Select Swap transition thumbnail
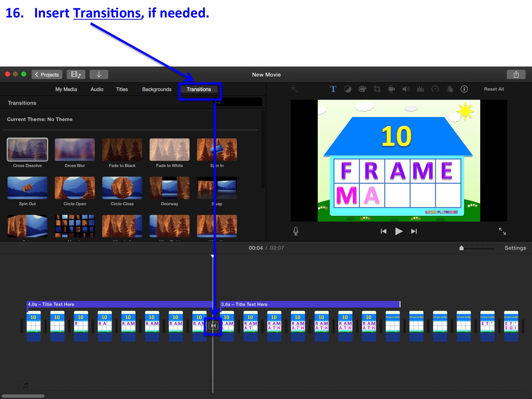The height and width of the screenshot is (399, 532). [x=217, y=188]
